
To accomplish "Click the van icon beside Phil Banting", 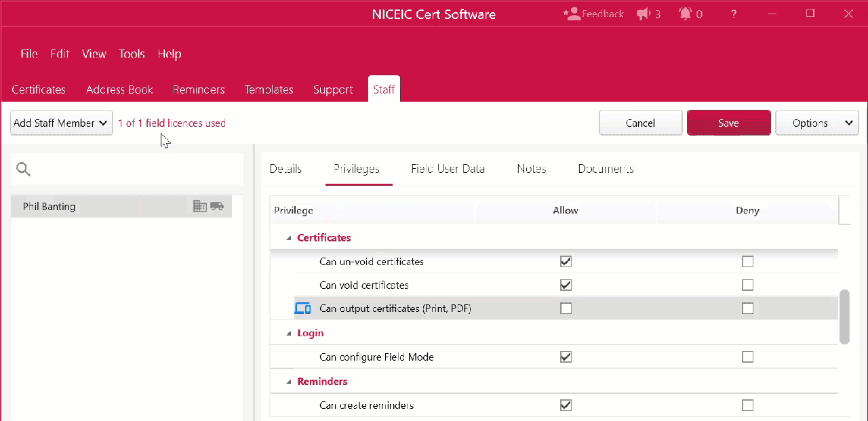I will [217, 206].
